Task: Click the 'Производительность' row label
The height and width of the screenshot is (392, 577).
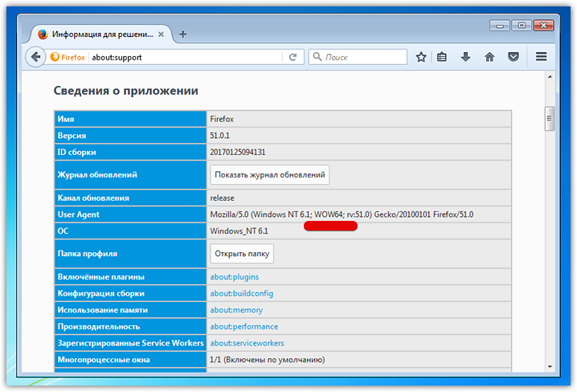Action: coord(99,326)
